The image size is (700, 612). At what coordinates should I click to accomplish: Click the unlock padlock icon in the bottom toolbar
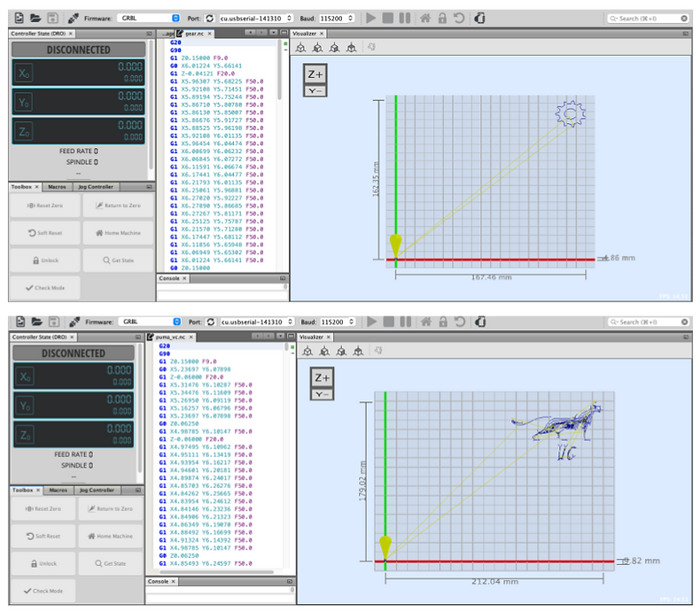coord(443,321)
